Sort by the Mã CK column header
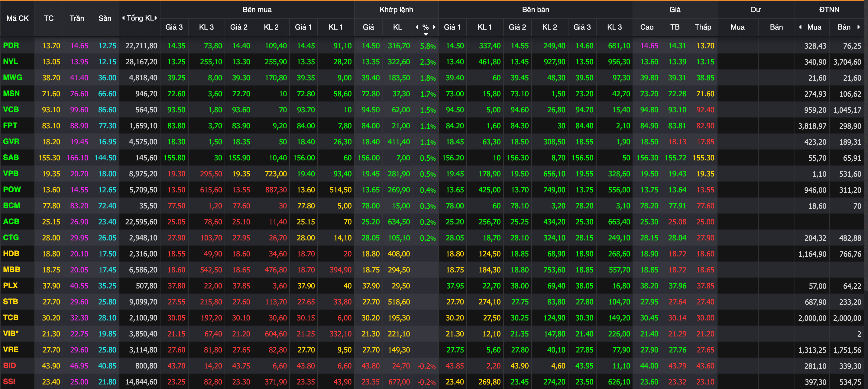 coord(18,18)
